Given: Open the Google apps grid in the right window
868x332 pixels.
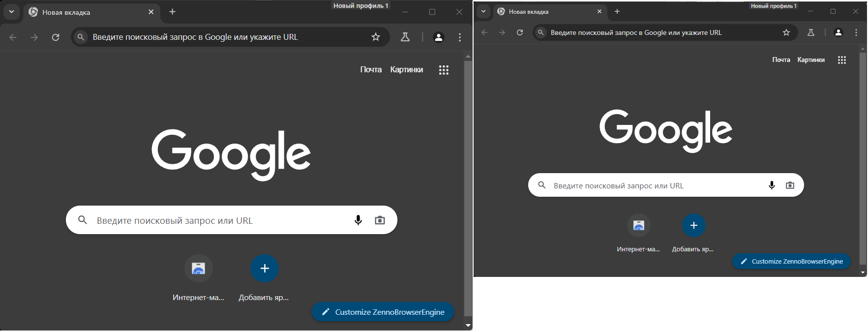Looking at the screenshot, I should [x=842, y=60].
